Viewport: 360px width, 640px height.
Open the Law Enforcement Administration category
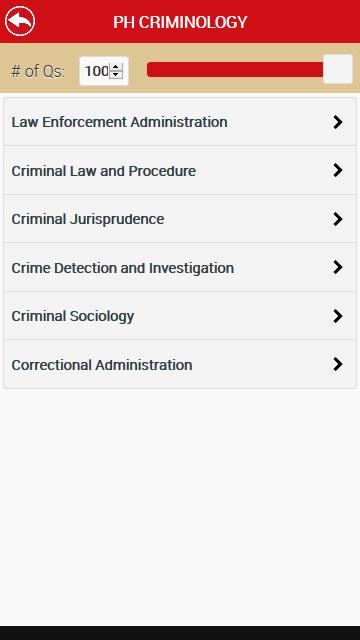[180, 122]
